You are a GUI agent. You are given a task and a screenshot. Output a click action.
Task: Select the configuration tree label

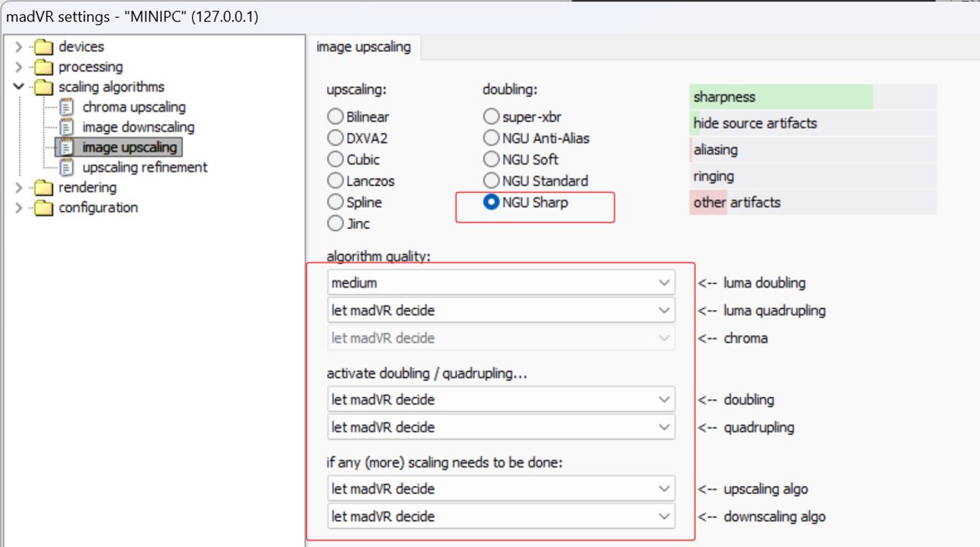point(98,208)
